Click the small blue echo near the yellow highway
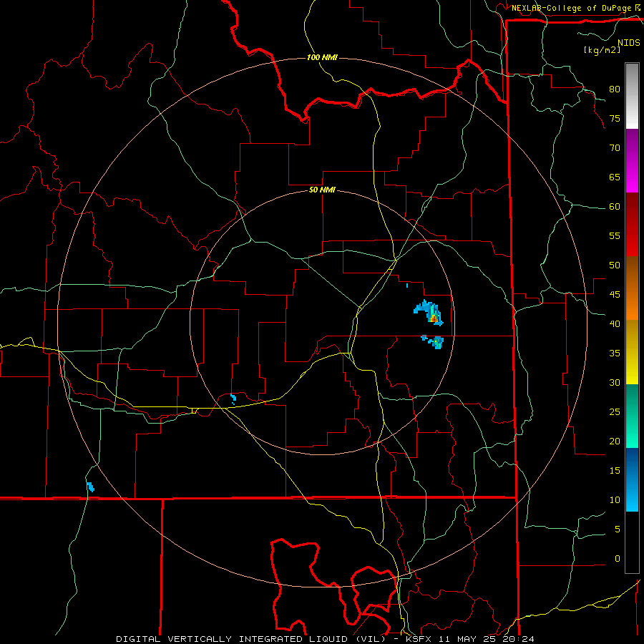The width and height of the screenshot is (644, 644). pyautogui.click(x=233, y=399)
